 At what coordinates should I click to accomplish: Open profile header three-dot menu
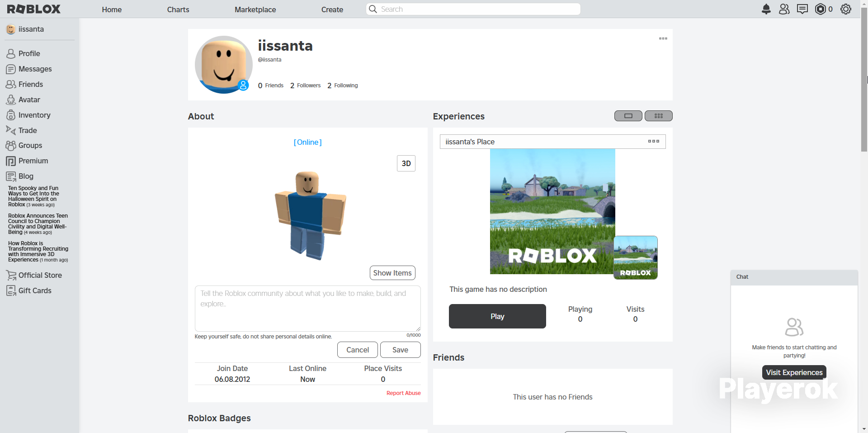(663, 38)
